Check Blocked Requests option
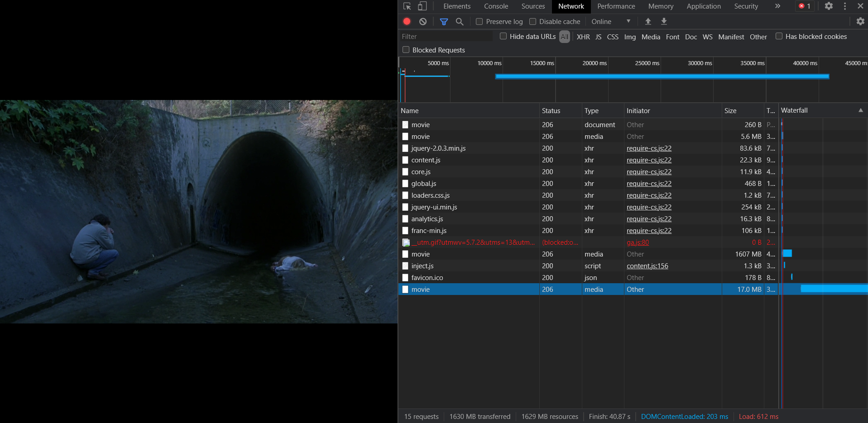The width and height of the screenshot is (868, 423). point(406,50)
